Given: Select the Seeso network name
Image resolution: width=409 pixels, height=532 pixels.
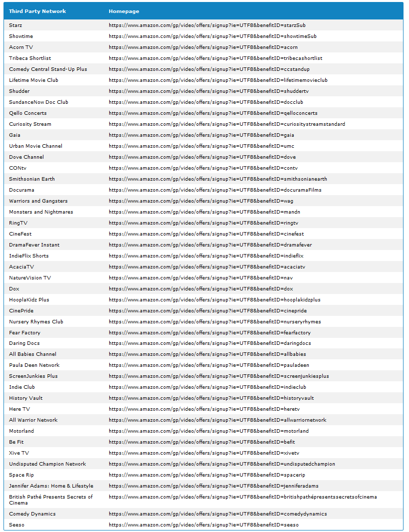Looking at the screenshot, I should [16, 525].
